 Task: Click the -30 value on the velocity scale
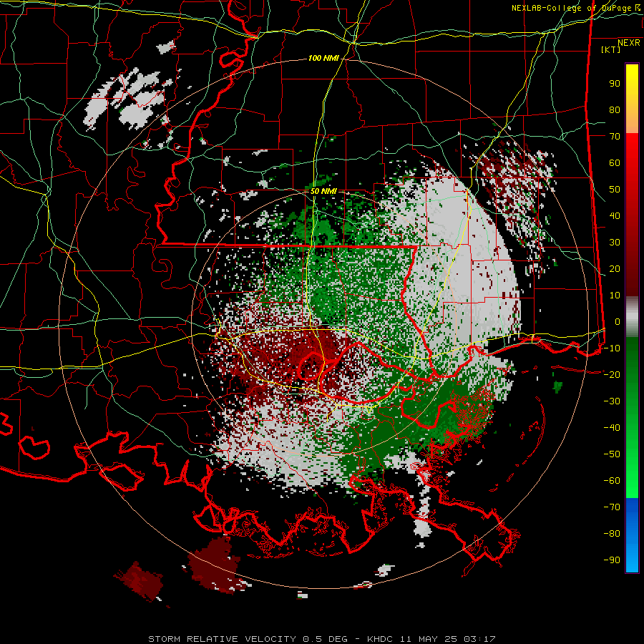click(x=612, y=401)
